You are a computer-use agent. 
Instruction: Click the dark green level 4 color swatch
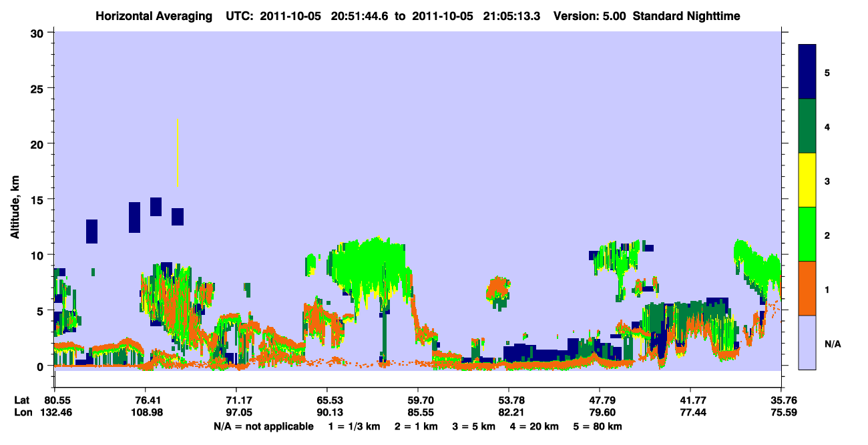807,126
